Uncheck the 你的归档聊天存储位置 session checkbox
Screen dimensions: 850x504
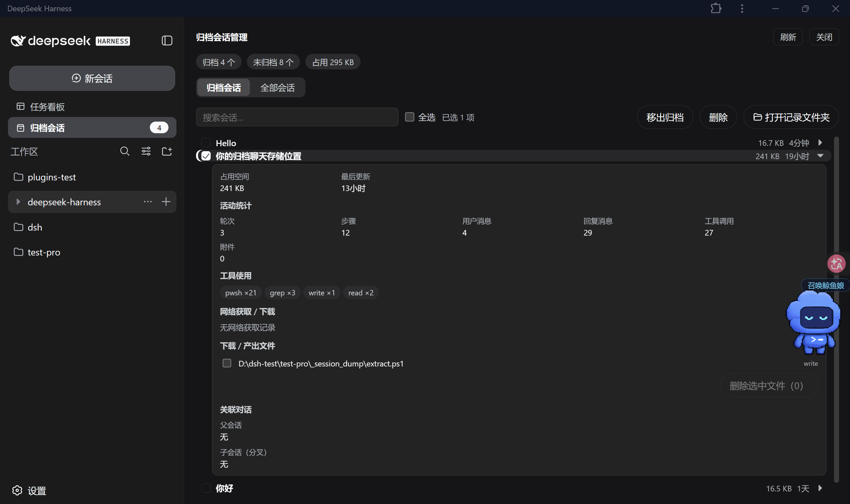206,156
